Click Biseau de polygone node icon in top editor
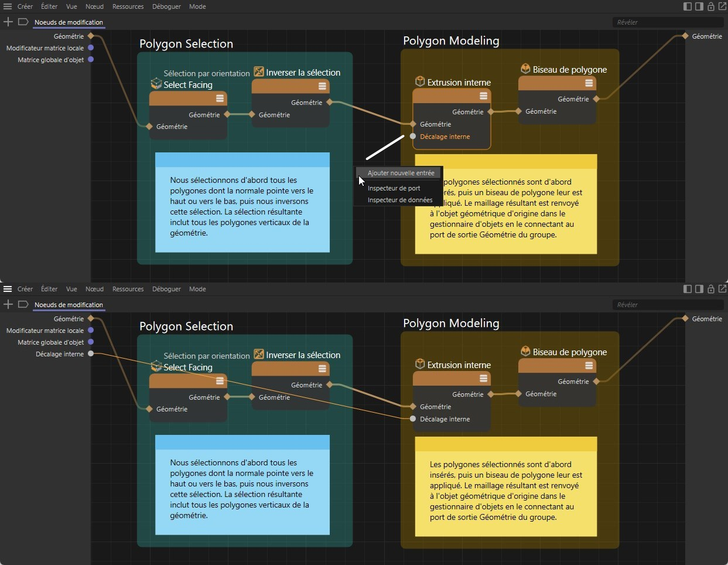Screen dimensions: 728x565 point(525,69)
